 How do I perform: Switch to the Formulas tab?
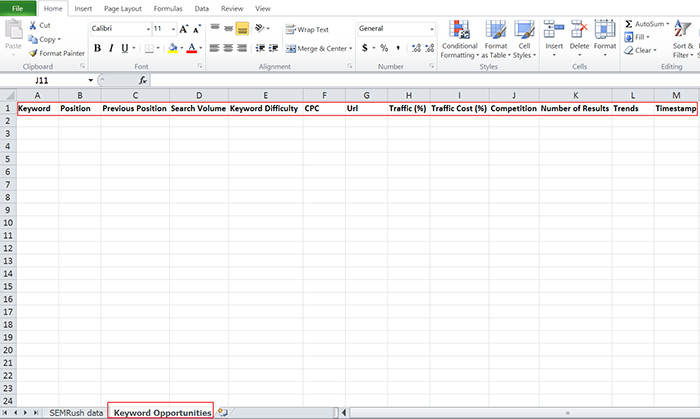(x=168, y=8)
